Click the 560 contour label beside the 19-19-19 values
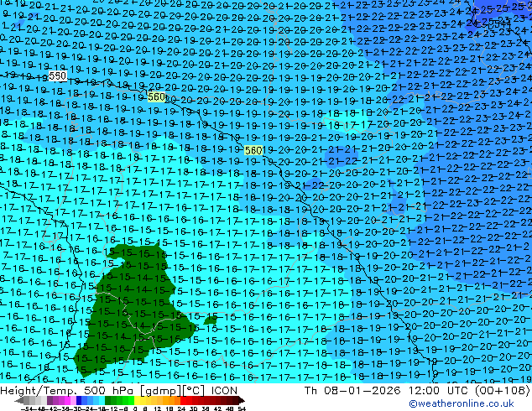 (156, 97)
